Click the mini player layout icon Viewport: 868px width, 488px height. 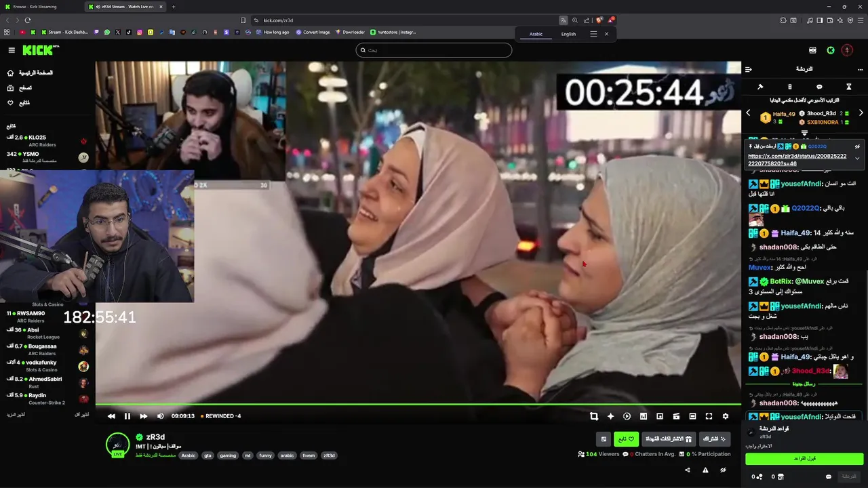click(676, 416)
